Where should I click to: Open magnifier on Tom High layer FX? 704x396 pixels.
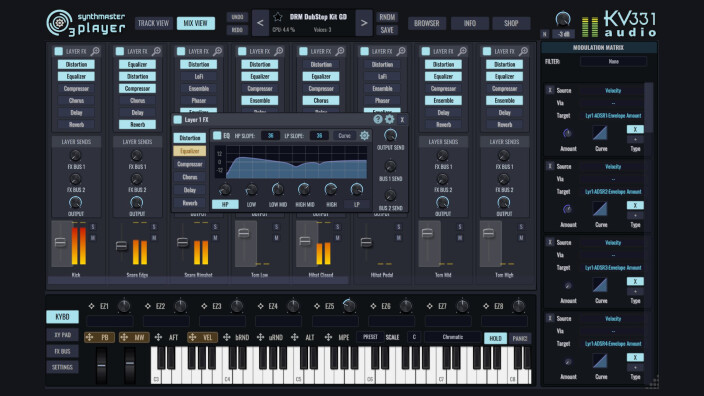click(524, 51)
